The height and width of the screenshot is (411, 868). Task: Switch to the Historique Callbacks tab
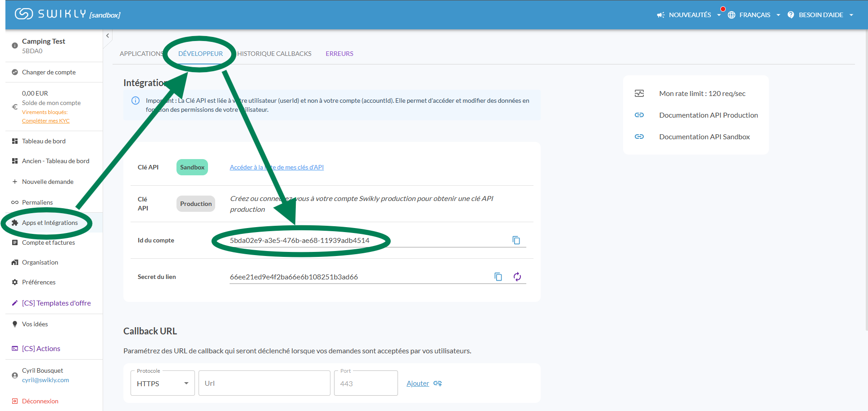[274, 54]
